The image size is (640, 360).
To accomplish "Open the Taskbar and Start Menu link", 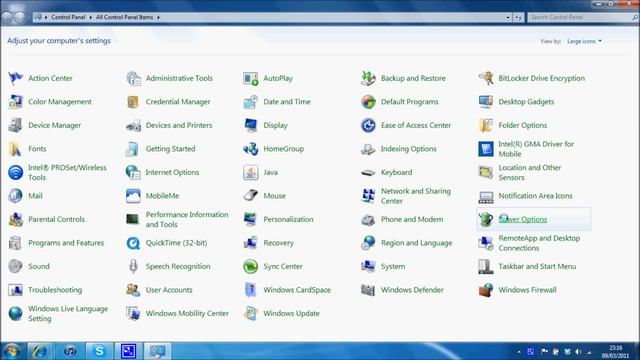I will click(x=537, y=266).
